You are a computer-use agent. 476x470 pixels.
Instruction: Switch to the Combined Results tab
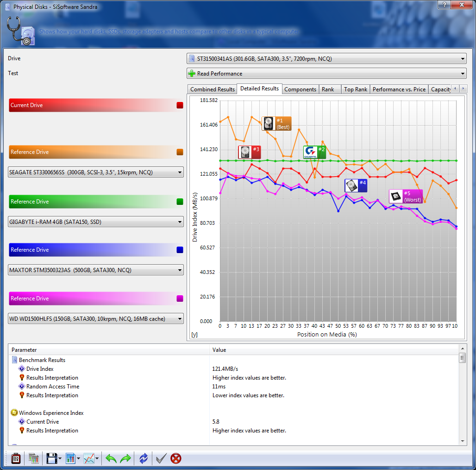(x=212, y=89)
